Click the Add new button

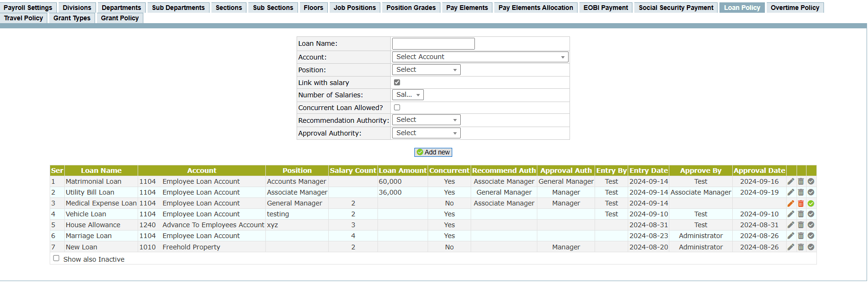tap(433, 152)
